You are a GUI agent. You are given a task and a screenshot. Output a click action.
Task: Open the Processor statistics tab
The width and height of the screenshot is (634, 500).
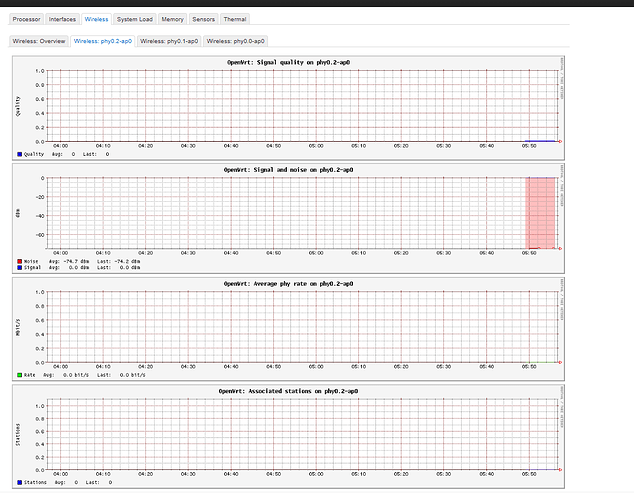[27, 19]
